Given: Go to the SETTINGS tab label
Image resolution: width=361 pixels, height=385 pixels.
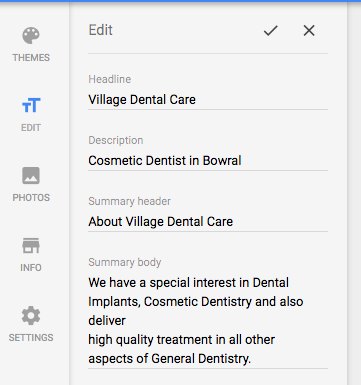Looking at the screenshot, I should tap(31, 338).
